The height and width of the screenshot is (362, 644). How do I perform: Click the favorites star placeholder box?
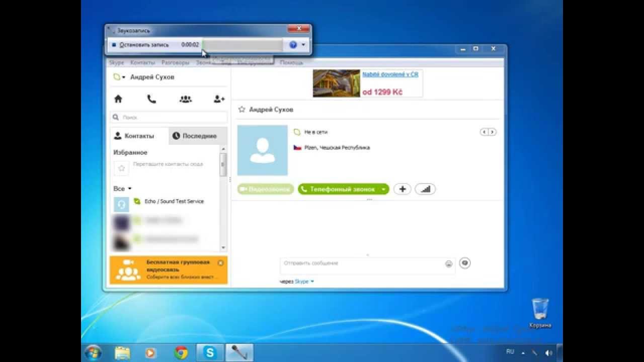121,168
